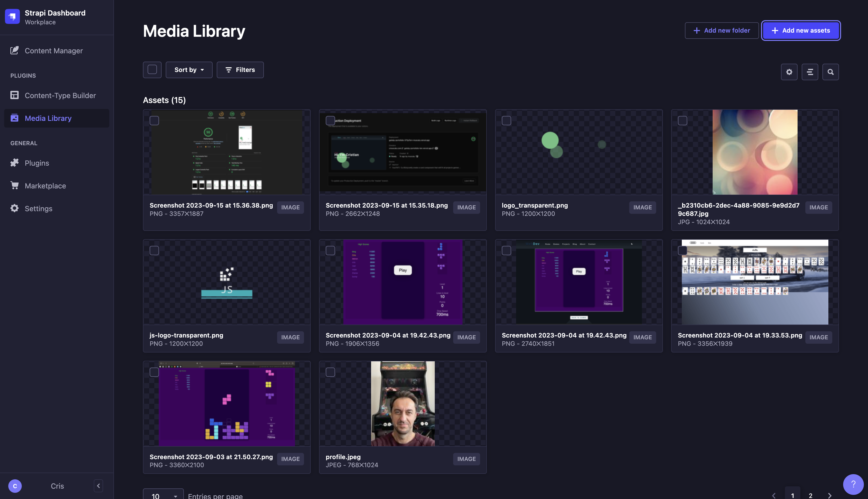This screenshot has height=499, width=868.
Task: Switch to list view icon
Action: click(810, 72)
